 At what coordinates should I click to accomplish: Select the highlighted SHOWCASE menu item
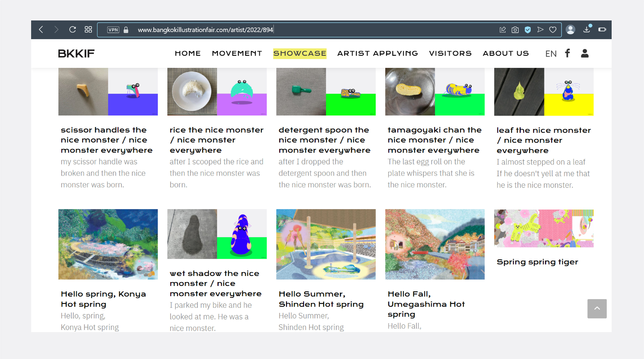click(300, 53)
